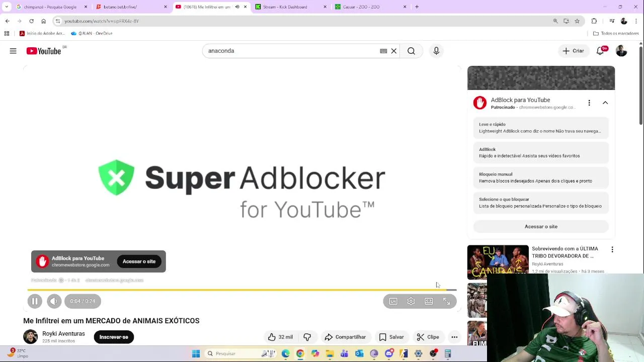This screenshot has height=362, width=644.
Task: Open the 'Início do Adobe Acr...' bookmark
Action: coord(42,34)
